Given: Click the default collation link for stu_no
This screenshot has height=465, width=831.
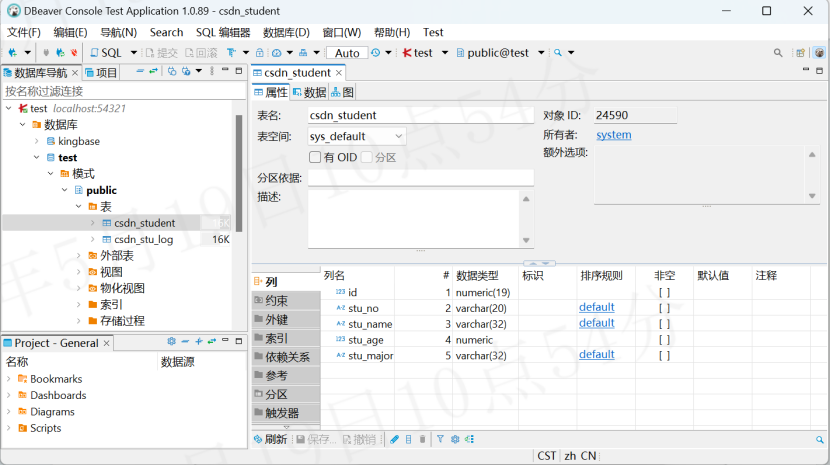Looking at the screenshot, I should (x=597, y=307).
